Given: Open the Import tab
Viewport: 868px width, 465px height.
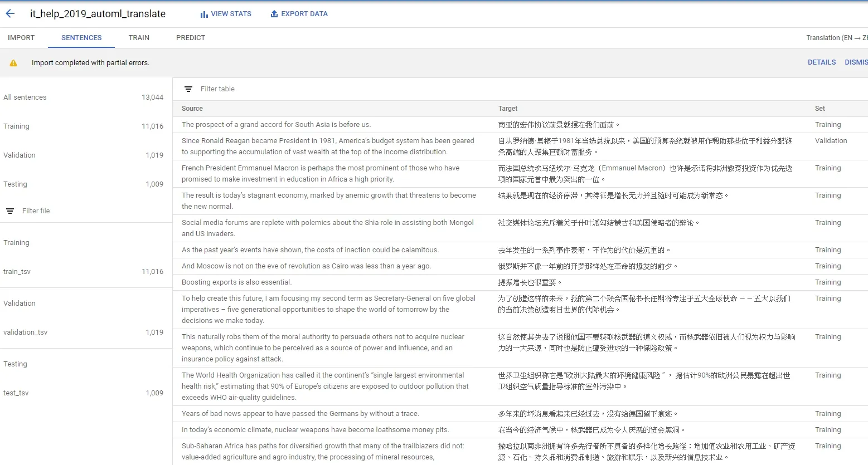Looking at the screenshot, I should pos(21,38).
